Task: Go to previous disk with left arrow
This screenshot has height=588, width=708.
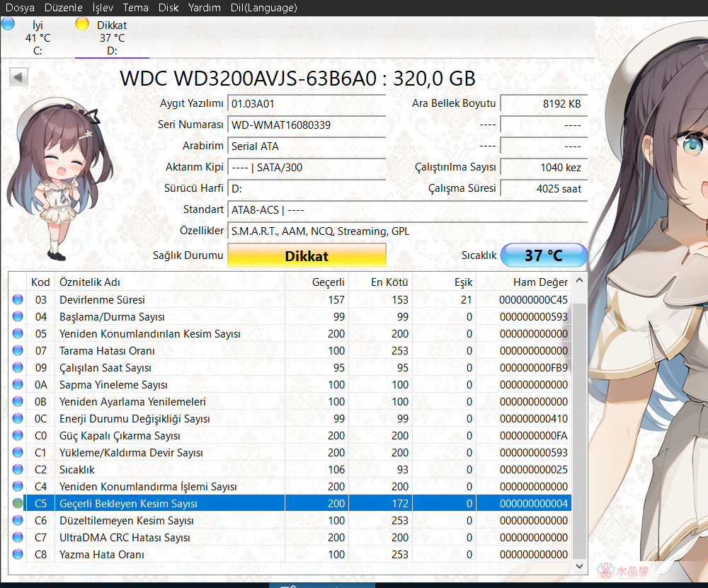Action: pos(18,77)
